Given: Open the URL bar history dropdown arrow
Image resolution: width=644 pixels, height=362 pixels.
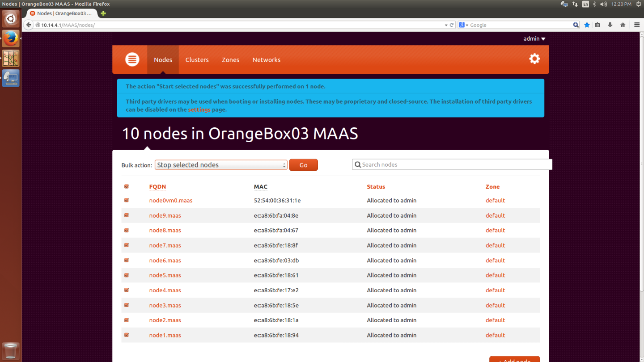Looking at the screenshot, I should pyautogui.click(x=446, y=25).
